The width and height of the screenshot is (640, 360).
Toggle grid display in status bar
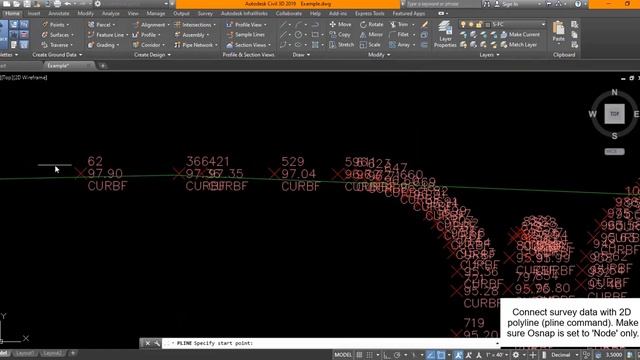(x=360, y=355)
